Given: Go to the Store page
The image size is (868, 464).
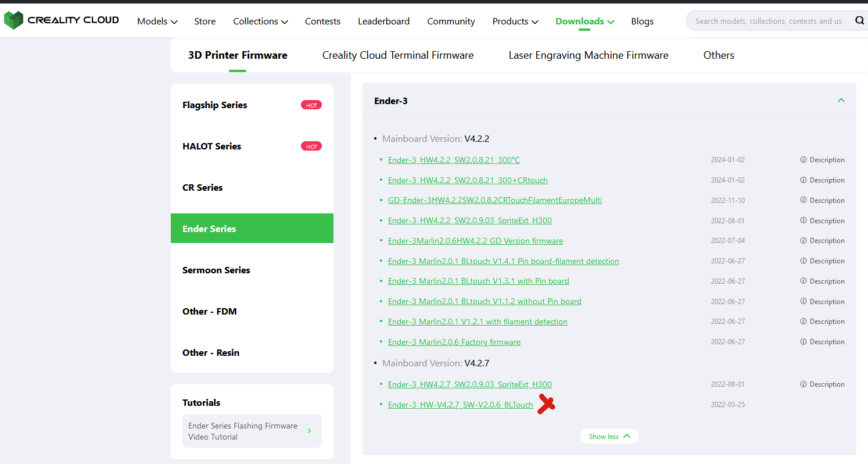Looking at the screenshot, I should pyautogui.click(x=205, y=21).
